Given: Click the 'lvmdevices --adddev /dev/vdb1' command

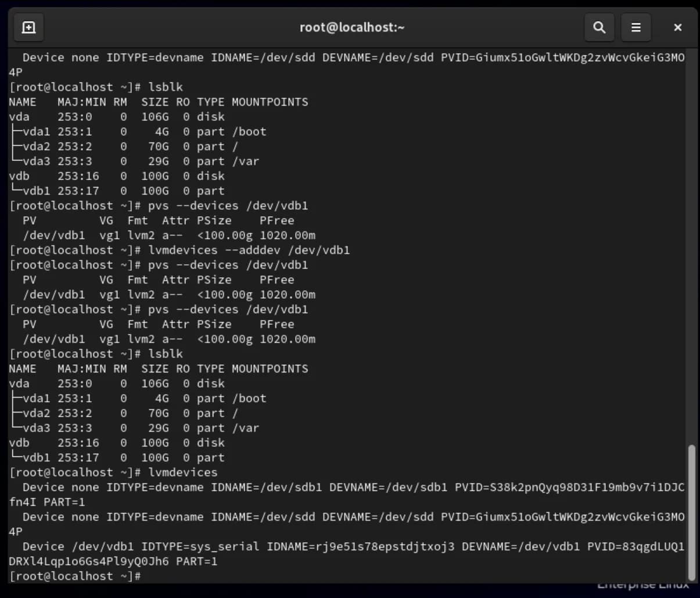Looking at the screenshot, I should click(249, 250).
